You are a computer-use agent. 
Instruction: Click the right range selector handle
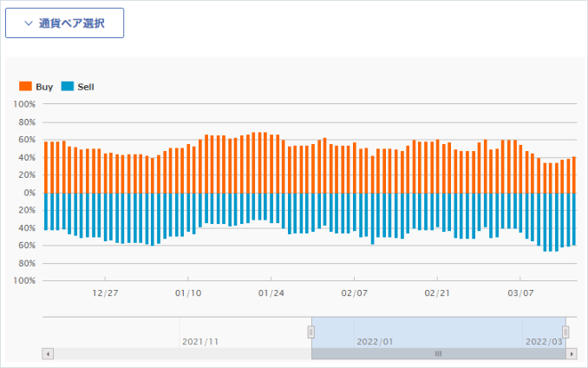(565, 332)
